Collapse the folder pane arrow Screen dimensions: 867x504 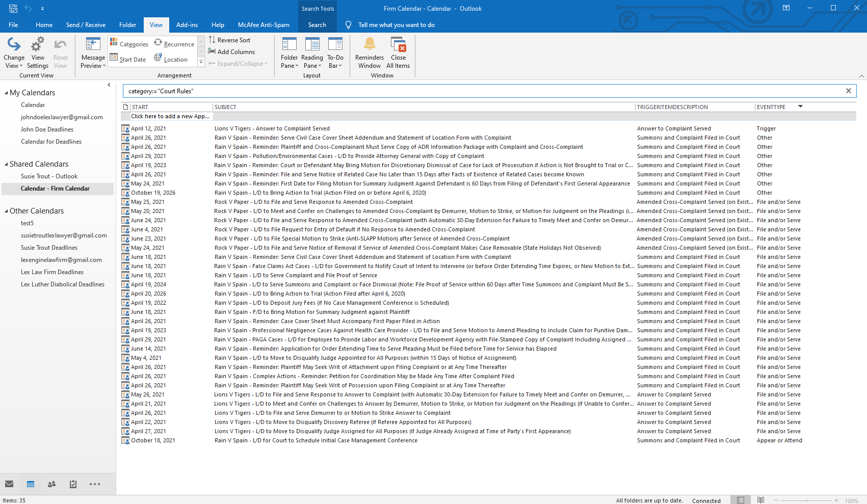pyautogui.click(x=109, y=85)
